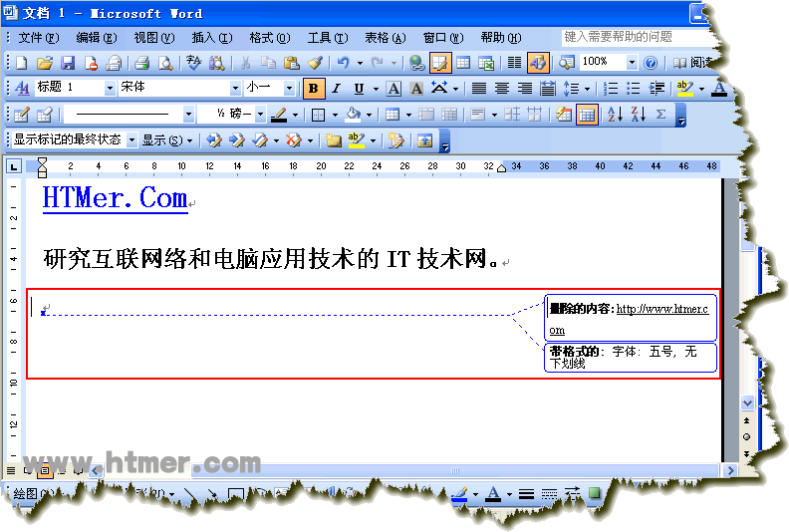Image resolution: width=789 pixels, height=532 pixels.
Task: Sort ascending A-Z icon
Action: (615, 115)
